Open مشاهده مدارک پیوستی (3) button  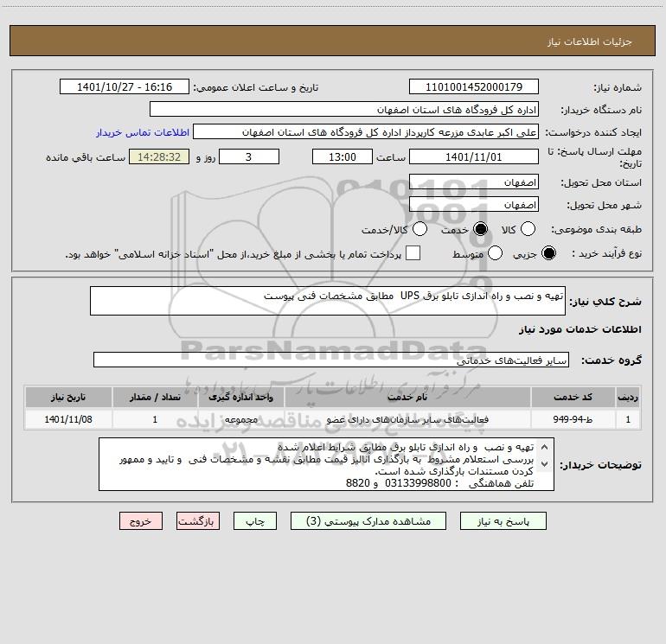[368, 521]
